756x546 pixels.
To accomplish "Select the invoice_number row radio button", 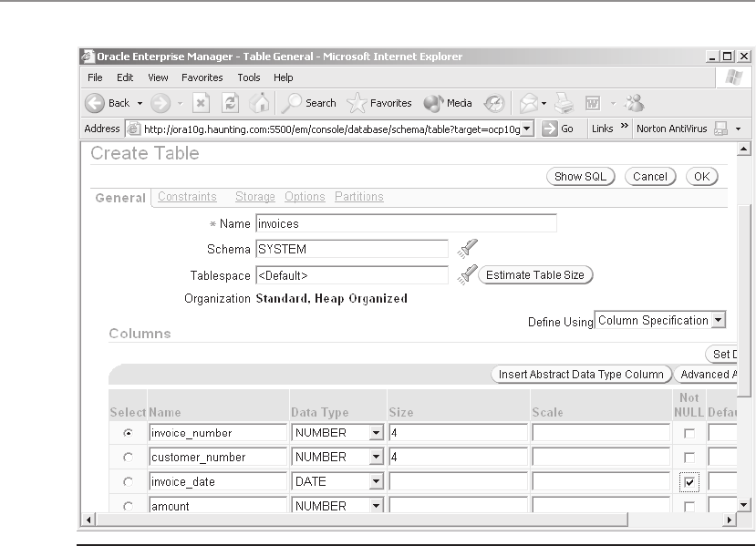I will 128,433.
